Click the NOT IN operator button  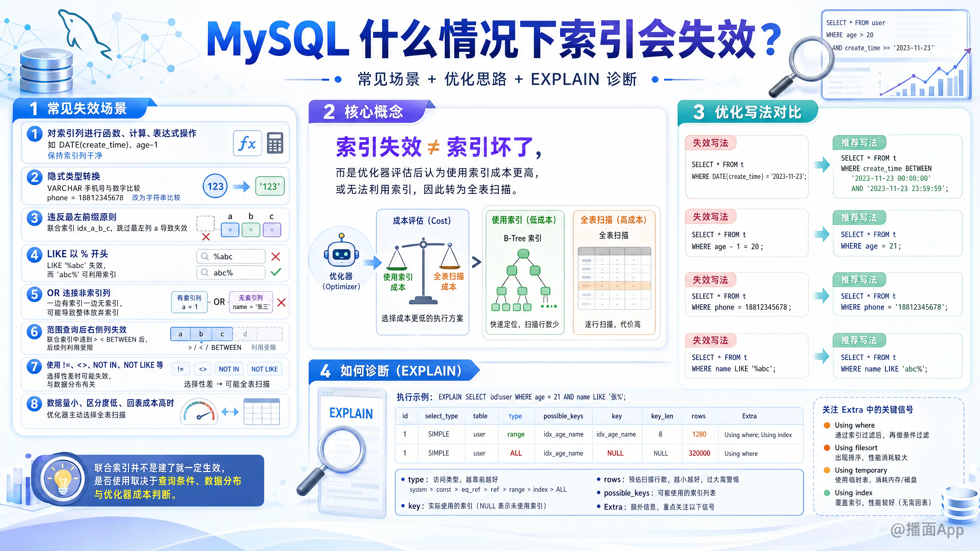pos(229,369)
